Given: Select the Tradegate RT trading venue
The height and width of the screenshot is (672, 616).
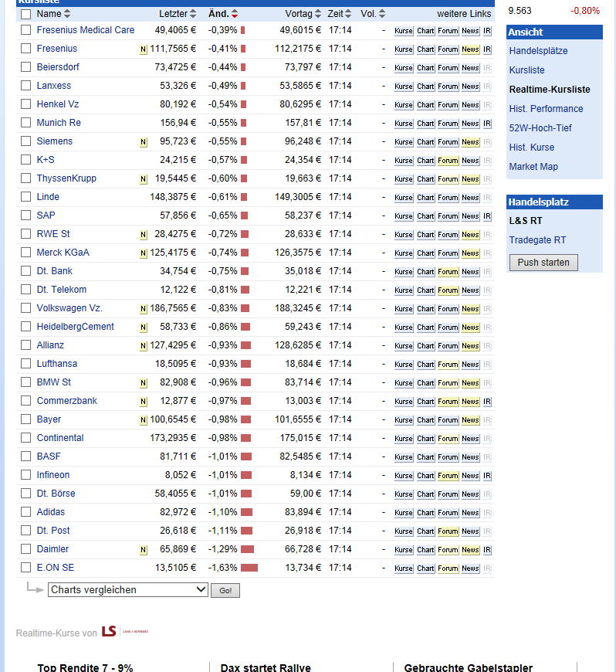Looking at the screenshot, I should point(537,240).
